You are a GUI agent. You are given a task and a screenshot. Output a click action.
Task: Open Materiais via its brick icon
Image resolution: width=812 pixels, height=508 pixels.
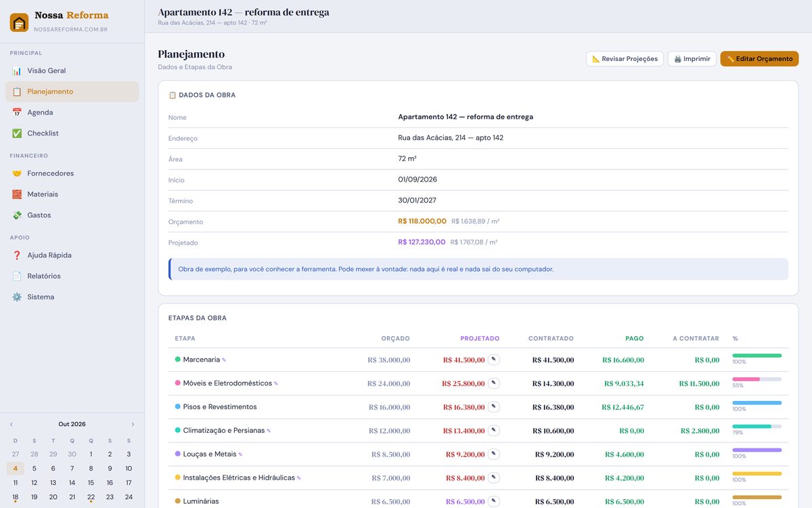click(x=17, y=194)
